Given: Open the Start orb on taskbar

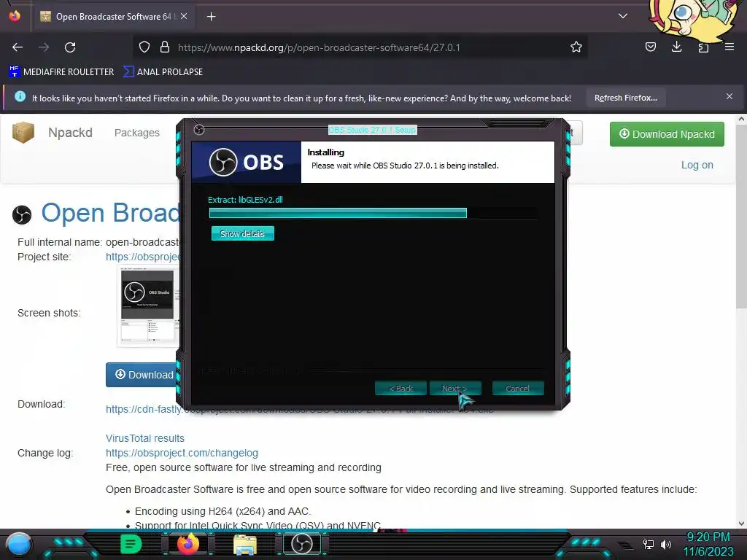Looking at the screenshot, I should coord(20,545).
